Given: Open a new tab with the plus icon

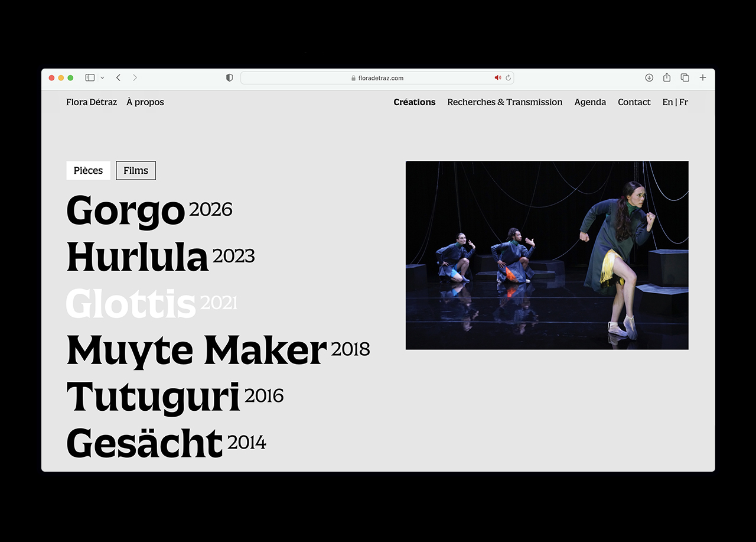Looking at the screenshot, I should click(703, 77).
